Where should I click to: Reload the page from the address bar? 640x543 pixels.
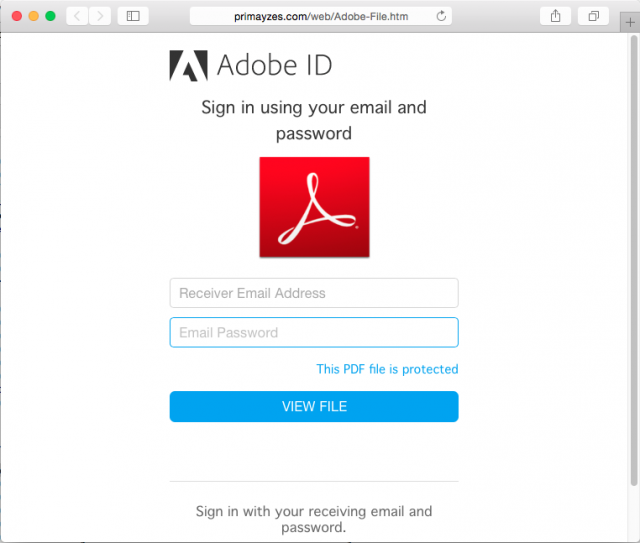[441, 16]
